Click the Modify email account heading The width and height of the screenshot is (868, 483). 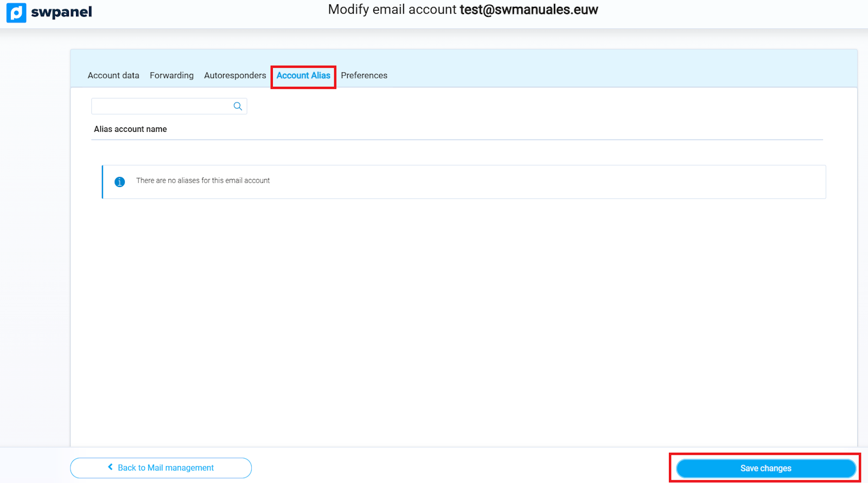pyautogui.click(x=392, y=10)
